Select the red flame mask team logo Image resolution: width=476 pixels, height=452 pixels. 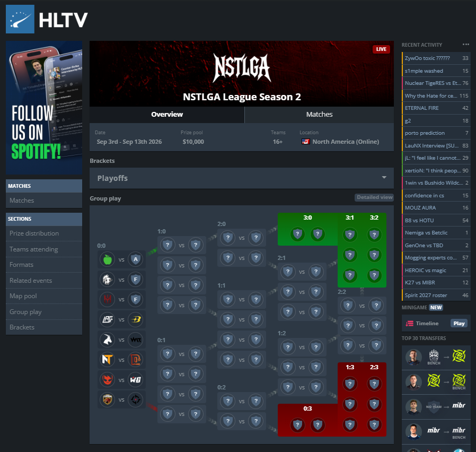pos(108,380)
